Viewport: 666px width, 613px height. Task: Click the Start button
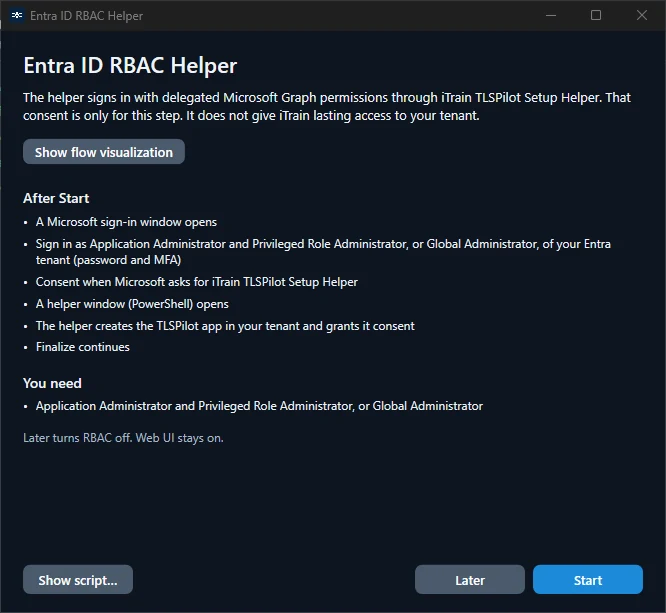588,579
